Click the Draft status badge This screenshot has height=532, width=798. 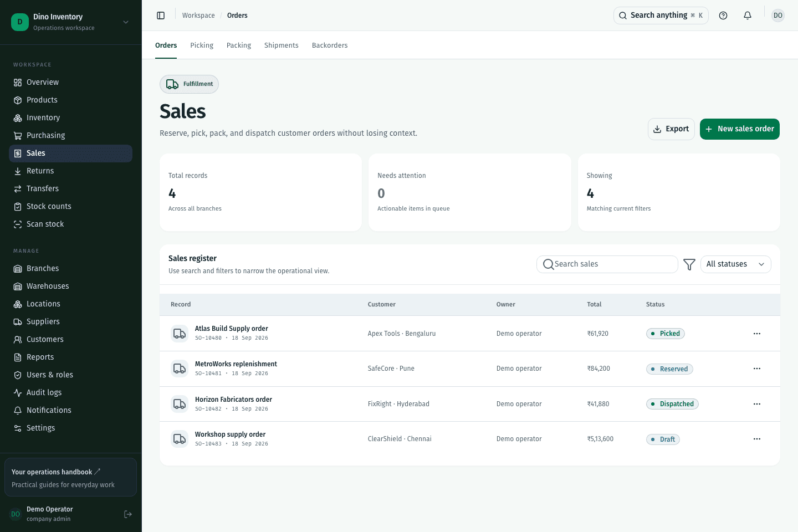coord(663,439)
